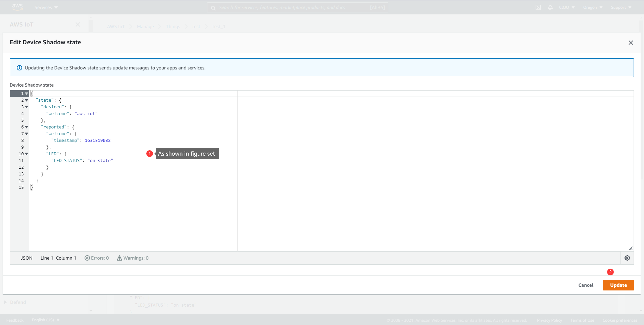644x325 pixels.
Task: Open Cookie preferences in footer
Action: 620,320
